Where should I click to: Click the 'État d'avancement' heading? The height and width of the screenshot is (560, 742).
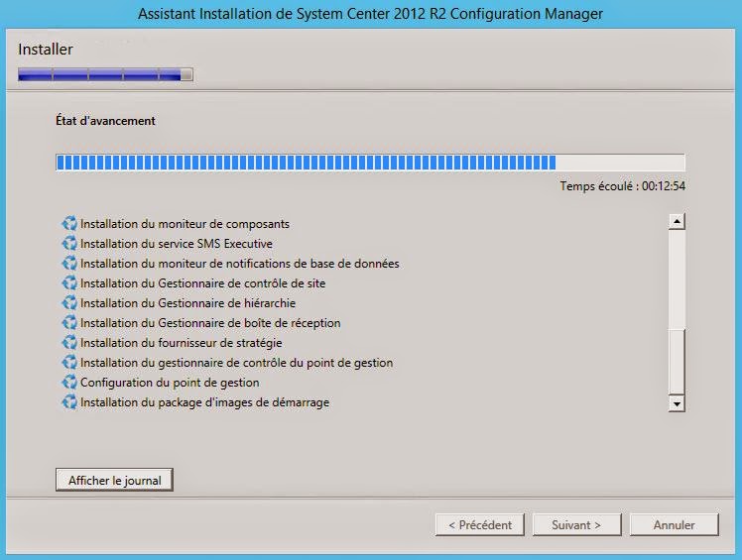(105, 121)
